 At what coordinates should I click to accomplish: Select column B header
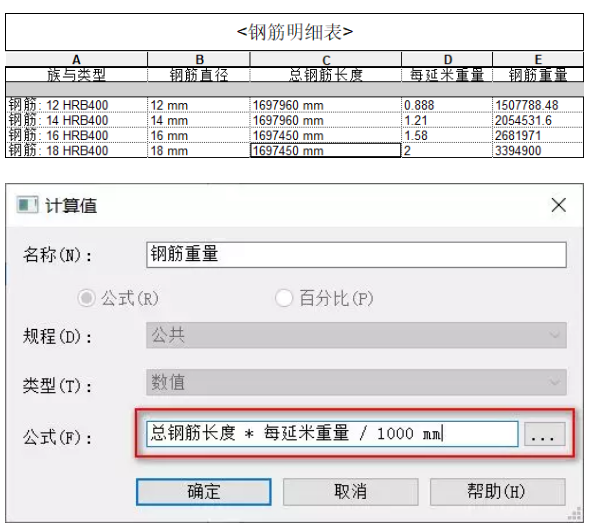tap(199, 59)
